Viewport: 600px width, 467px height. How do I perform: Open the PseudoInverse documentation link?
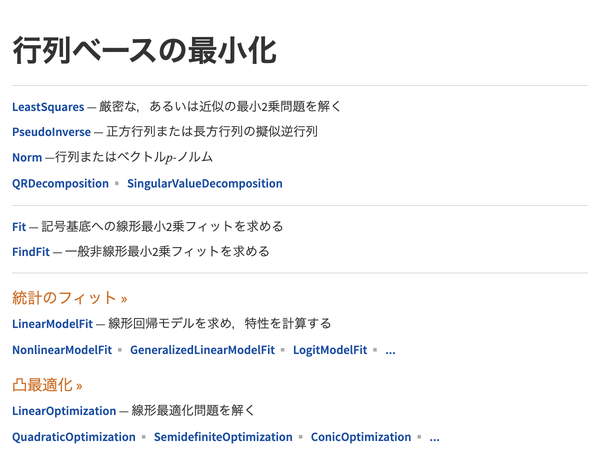pyautogui.click(x=52, y=132)
